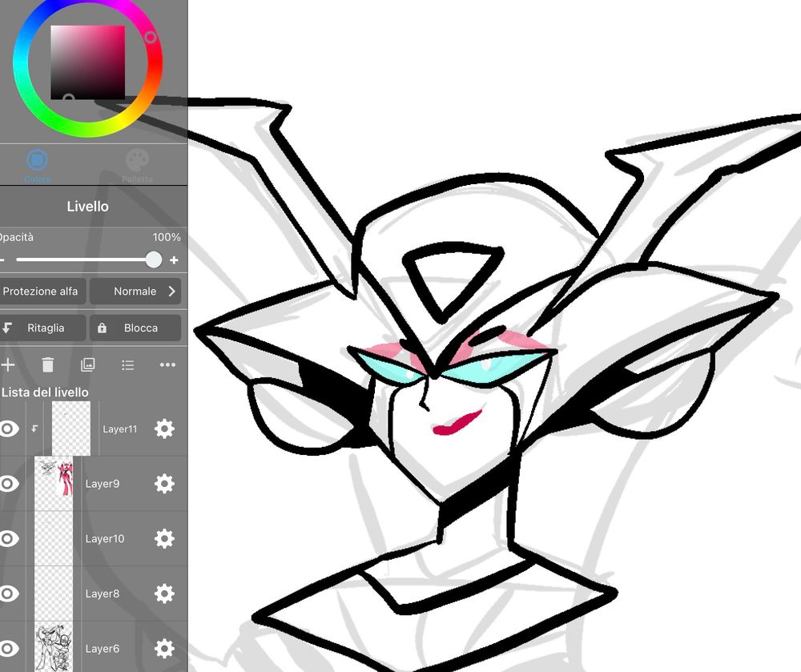The width and height of the screenshot is (801, 672).
Task: Click the Layer11 name label
Action: click(x=120, y=429)
